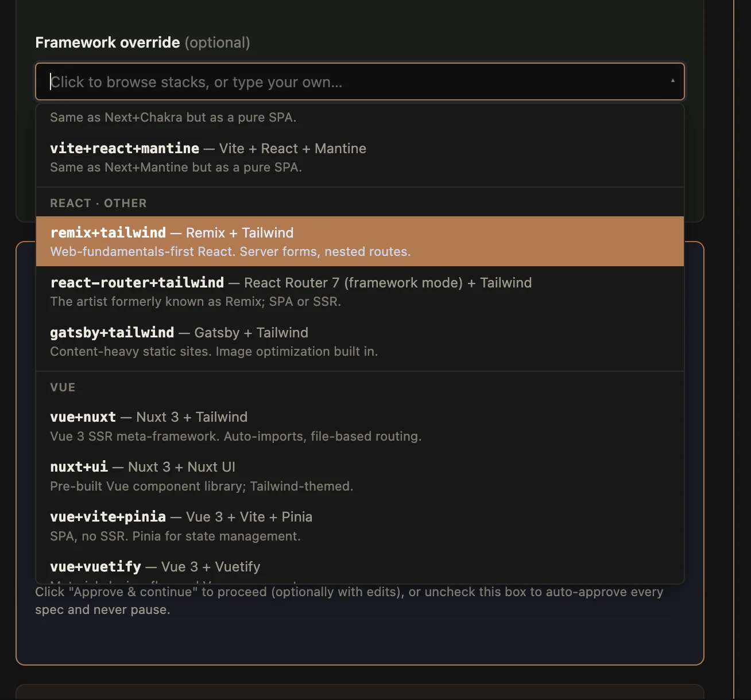
Task: Click "Same as Next+Chakra but as a pure SPA."
Action: tap(173, 117)
